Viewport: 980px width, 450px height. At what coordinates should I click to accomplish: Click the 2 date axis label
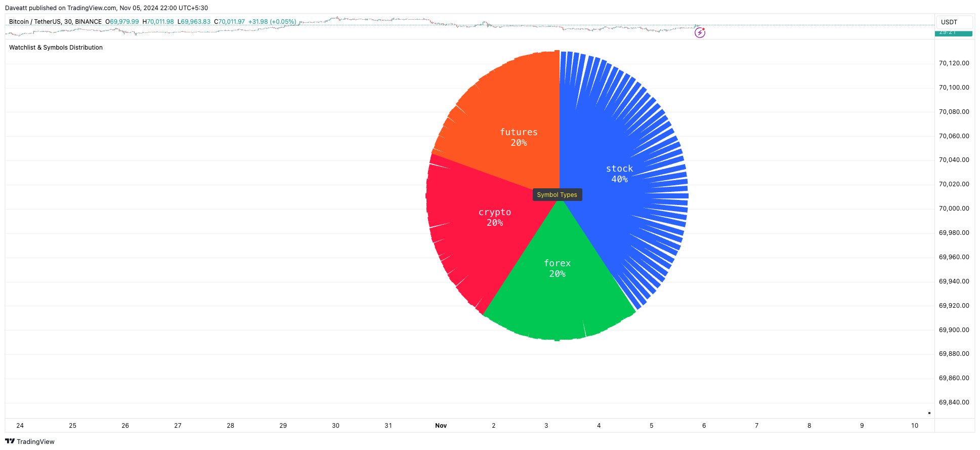click(x=494, y=426)
